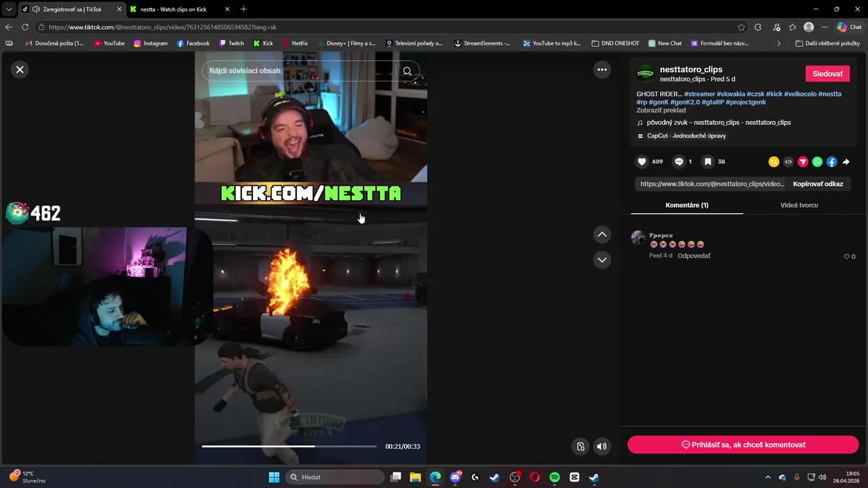
Task: Like Ypopcx's comment heart
Action: (x=846, y=256)
